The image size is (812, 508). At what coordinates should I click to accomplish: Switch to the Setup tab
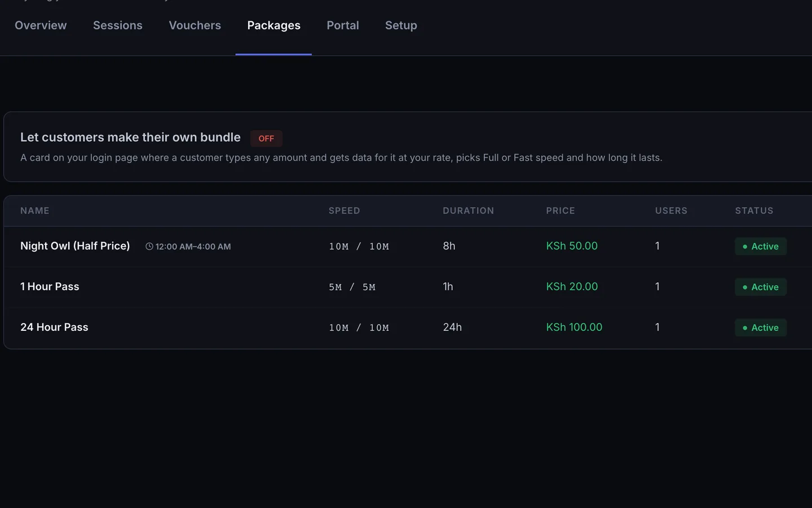pos(401,25)
